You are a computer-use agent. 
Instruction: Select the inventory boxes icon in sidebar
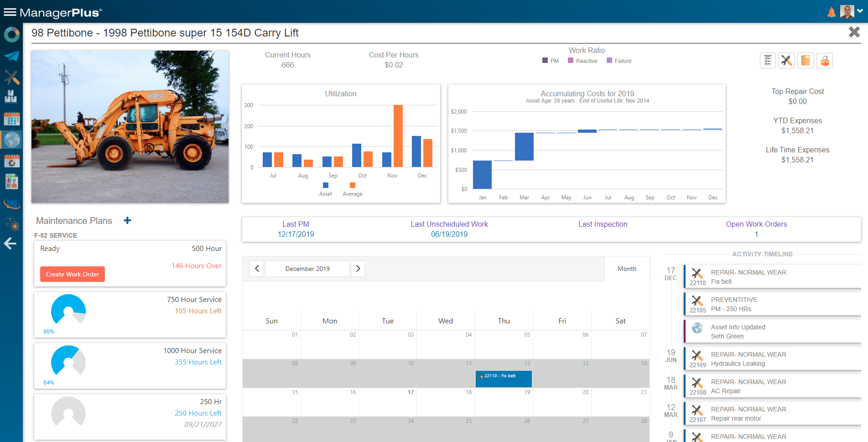pos(11,97)
